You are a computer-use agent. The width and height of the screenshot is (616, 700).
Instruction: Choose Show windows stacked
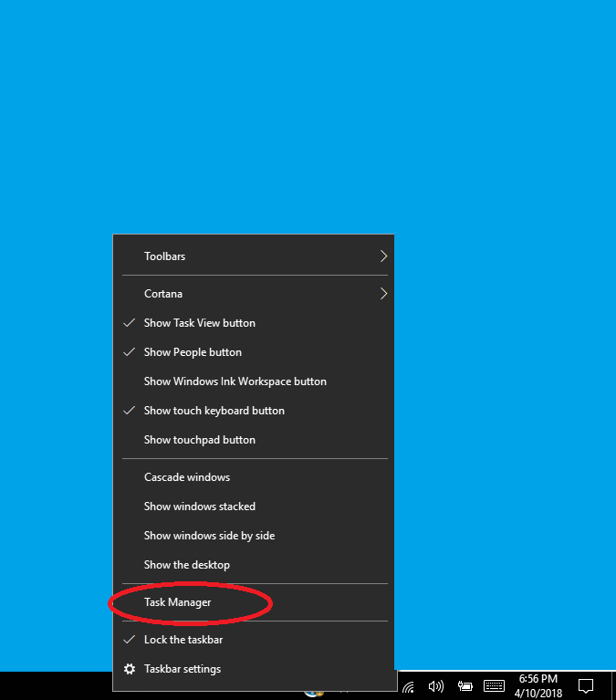[x=253, y=507]
